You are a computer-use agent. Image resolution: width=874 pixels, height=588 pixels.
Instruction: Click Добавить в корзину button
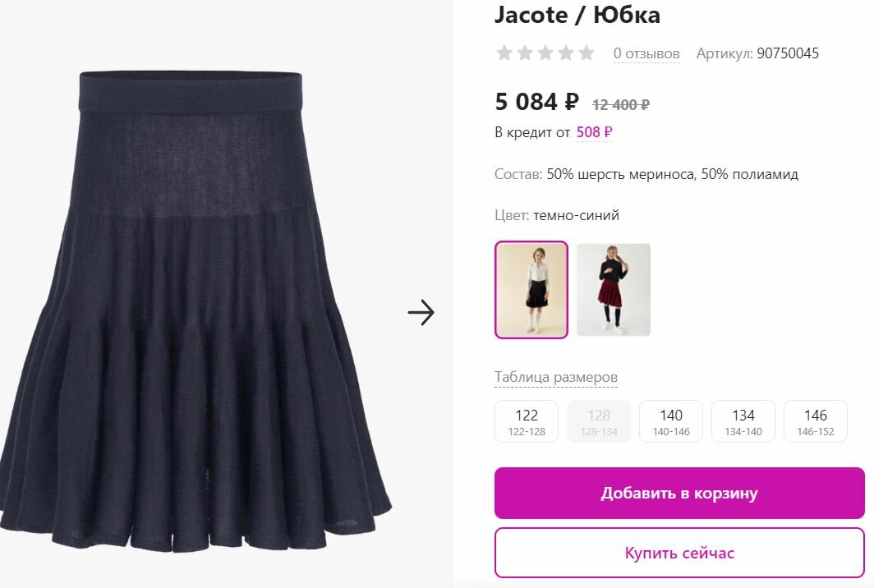(x=679, y=494)
